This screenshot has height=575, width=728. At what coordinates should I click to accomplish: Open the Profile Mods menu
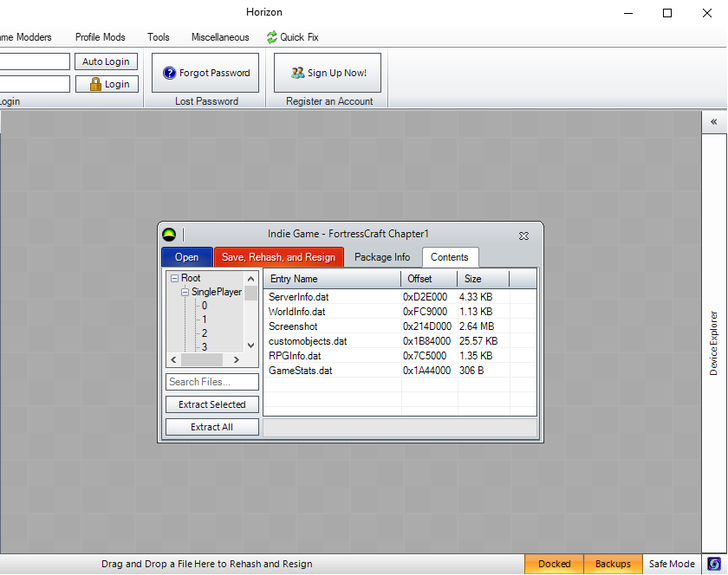pyautogui.click(x=100, y=37)
